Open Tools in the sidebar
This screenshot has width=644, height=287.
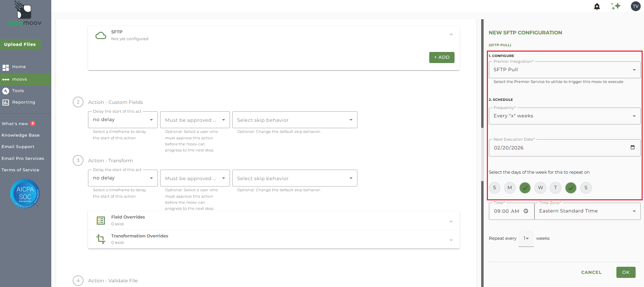pyautogui.click(x=18, y=91)
